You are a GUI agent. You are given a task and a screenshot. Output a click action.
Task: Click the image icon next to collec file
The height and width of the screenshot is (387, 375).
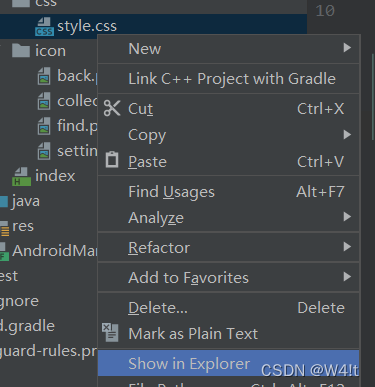coord(44,101)
